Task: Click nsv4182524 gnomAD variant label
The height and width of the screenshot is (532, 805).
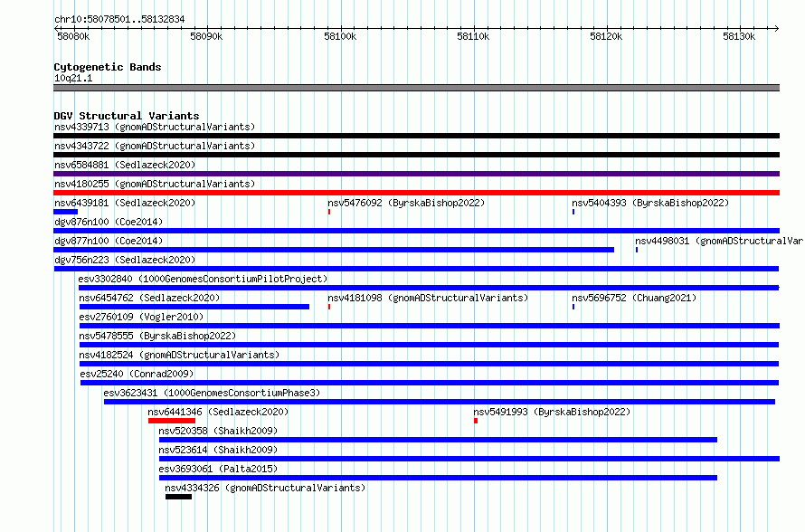Action: (179, 355)
